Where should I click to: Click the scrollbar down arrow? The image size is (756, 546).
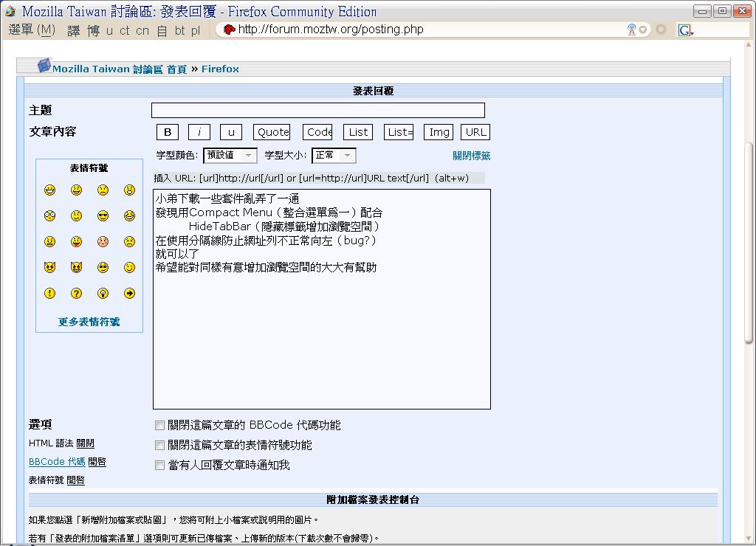(x=749, y=539)
